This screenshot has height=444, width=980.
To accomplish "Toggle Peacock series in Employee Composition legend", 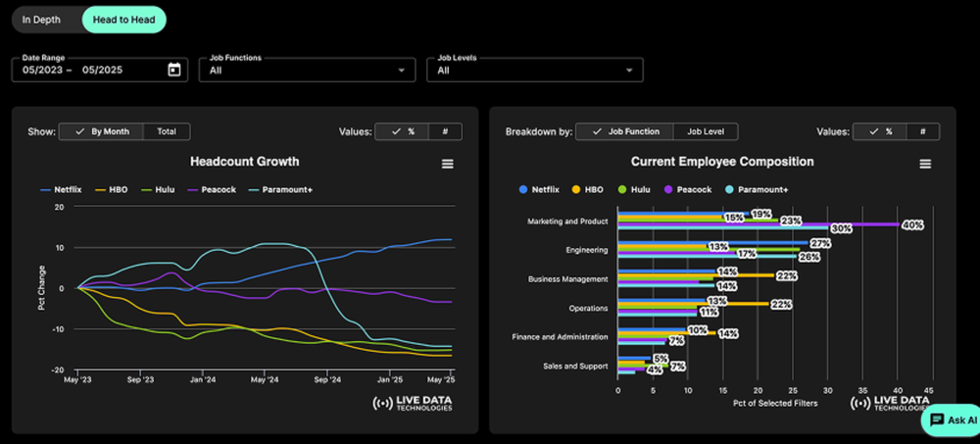I will point(688,189).
